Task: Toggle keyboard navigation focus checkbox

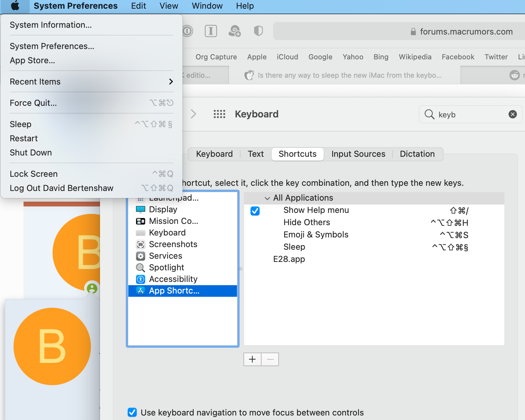Action: [x=132, y=412]
